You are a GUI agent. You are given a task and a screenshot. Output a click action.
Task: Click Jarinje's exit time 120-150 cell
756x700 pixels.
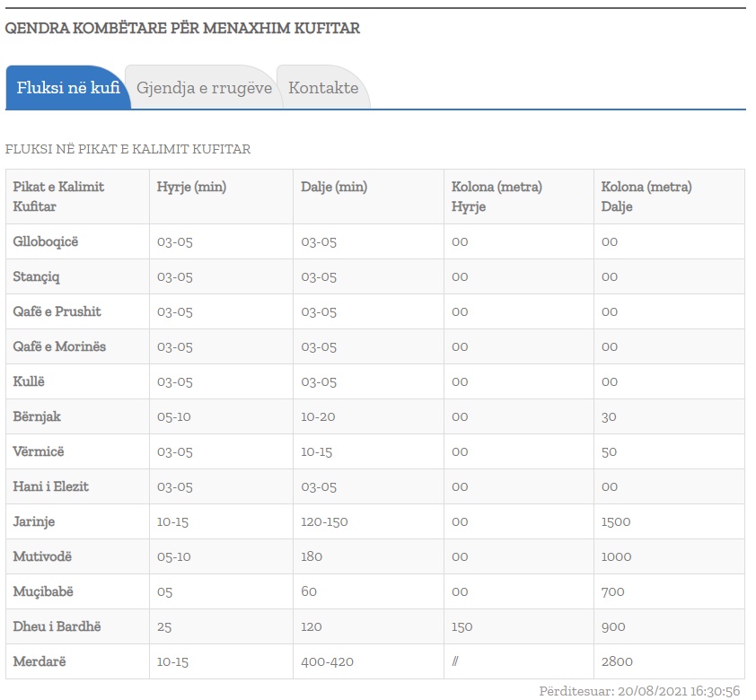click(x=324, y=521)
